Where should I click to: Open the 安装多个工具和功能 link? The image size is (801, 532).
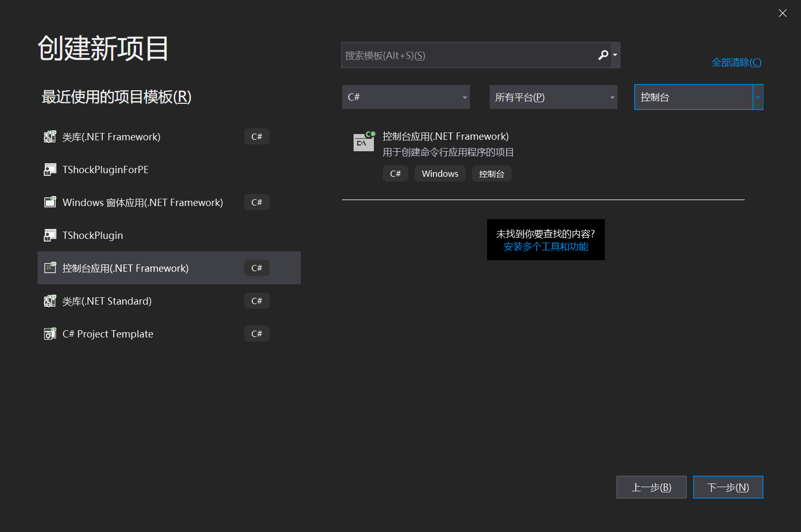click(x=545, y=247)
